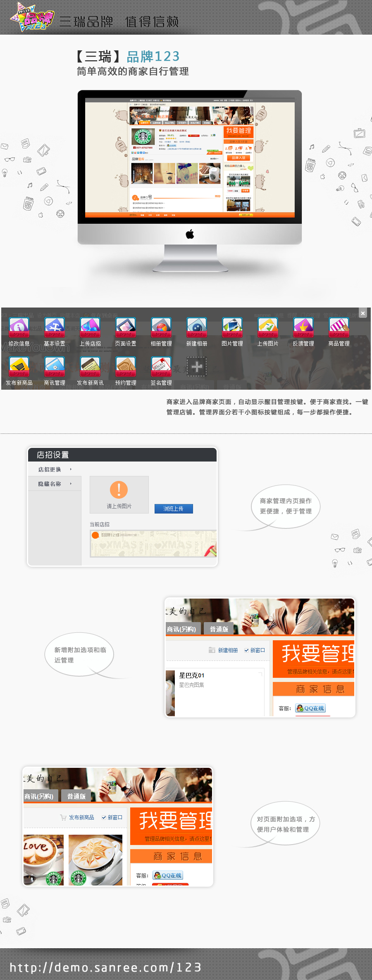The image size is (372, 980).
Task: Click the 当前店招 label
Action: point(100,524)
